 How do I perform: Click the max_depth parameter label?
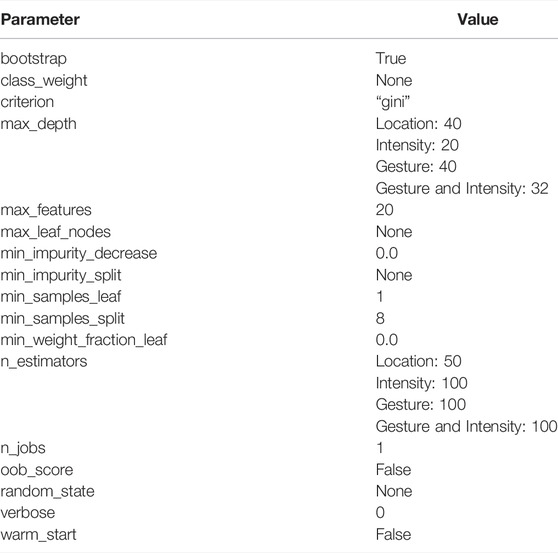coord(38,124)
